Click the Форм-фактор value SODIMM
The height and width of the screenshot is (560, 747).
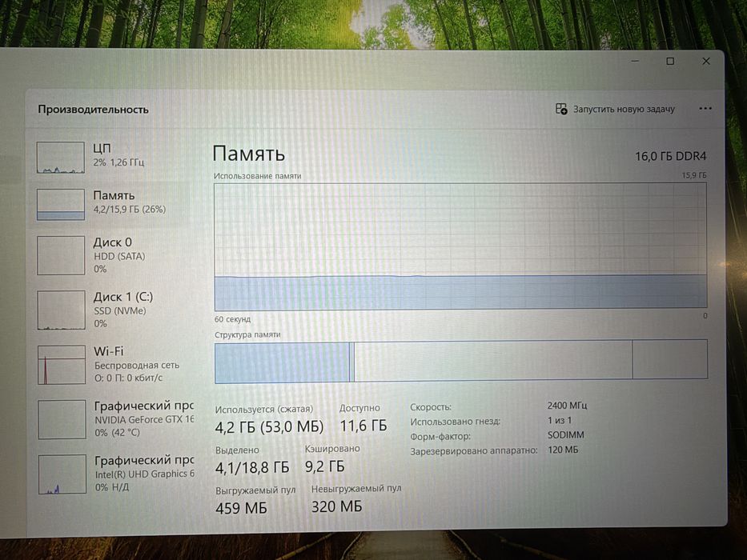[x=565, y=434]
